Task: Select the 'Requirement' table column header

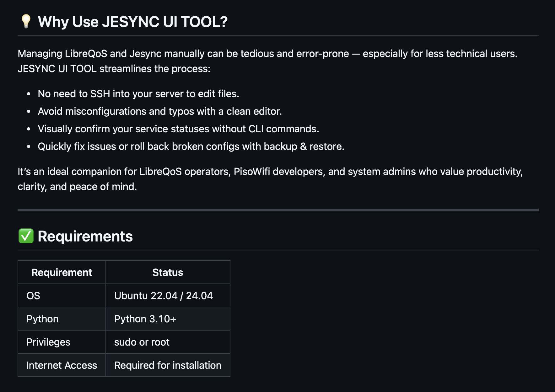Action: click(62, 272)
